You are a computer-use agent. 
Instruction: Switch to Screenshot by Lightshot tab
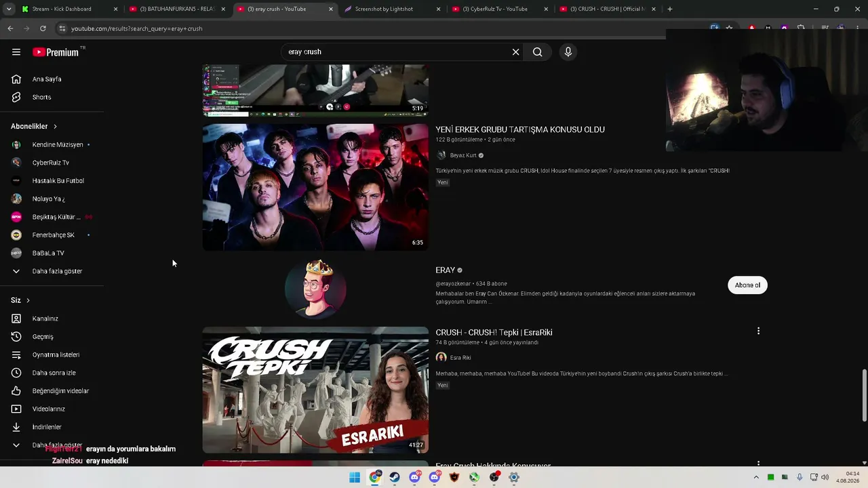392,9
